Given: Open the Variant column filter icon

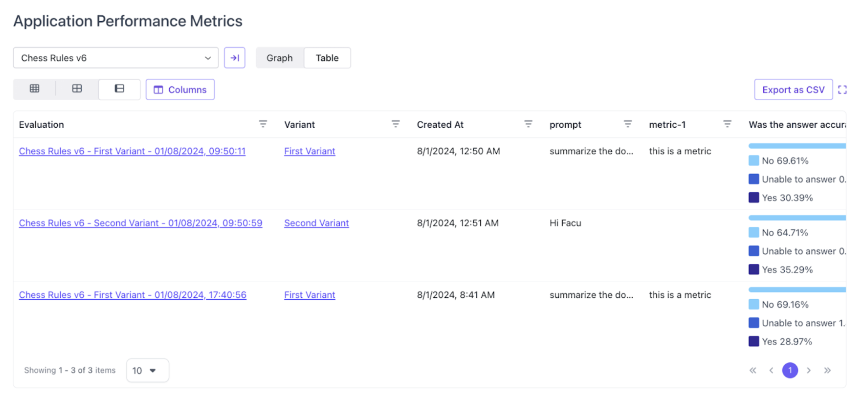Looking at the screenshot, I should point(396,124).
